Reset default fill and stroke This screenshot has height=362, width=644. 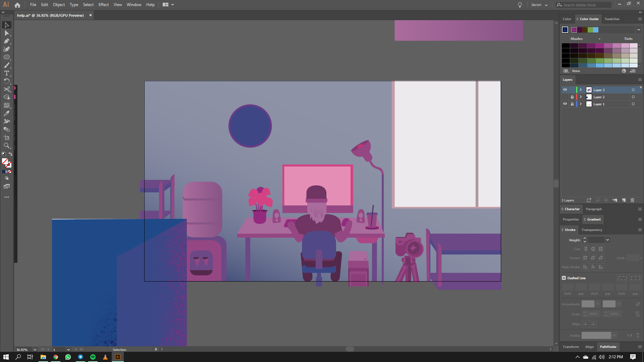click(4, 154)
